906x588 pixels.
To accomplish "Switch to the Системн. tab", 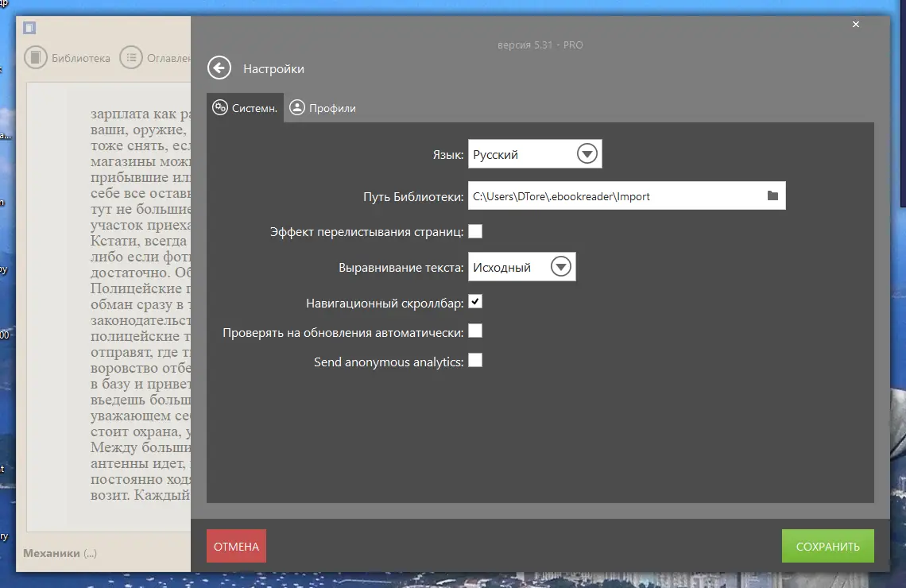I will tap(245, 108).
